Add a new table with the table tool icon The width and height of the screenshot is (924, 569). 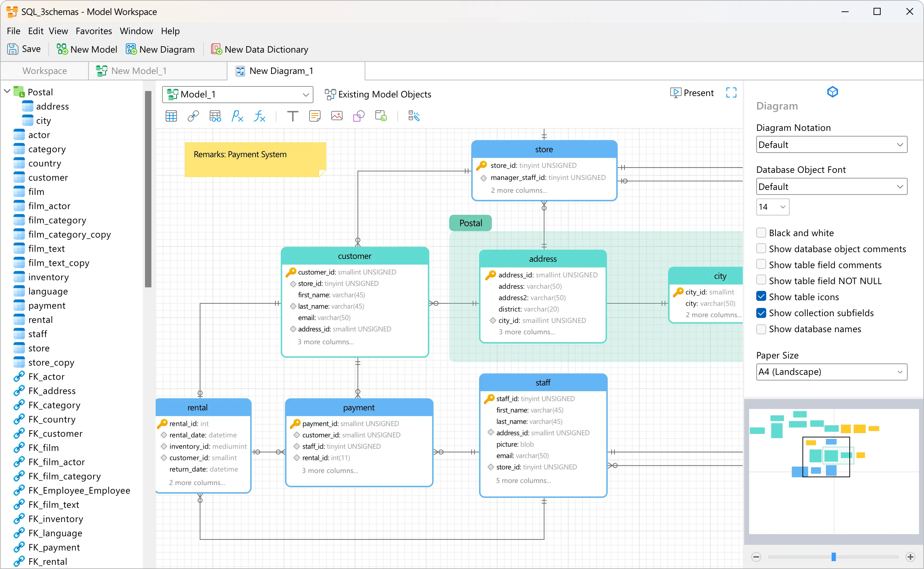171,116
